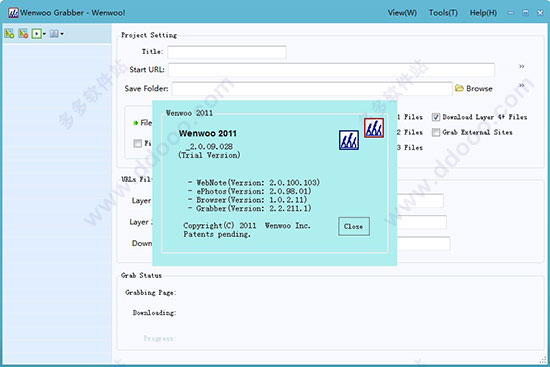Image resolution: width=550 pixels, height=367 pixels.
Task: Click the Start URL input field
Action: pos(331,69)
